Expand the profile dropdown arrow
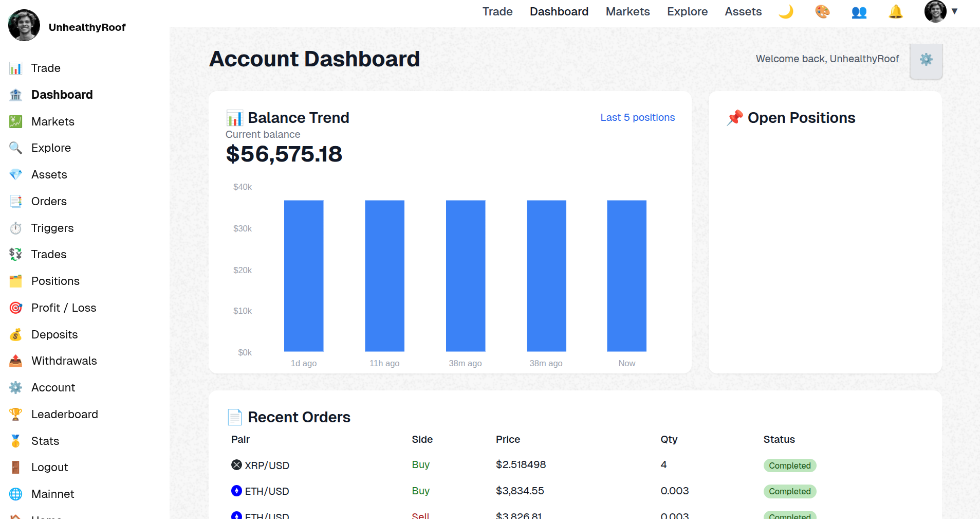 (955, 11)
